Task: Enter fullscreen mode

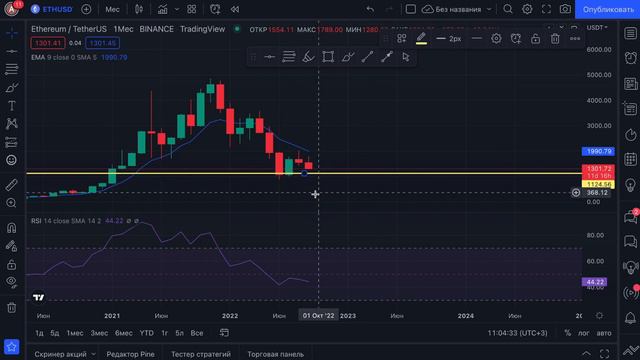Action: [x=546, y=9]
